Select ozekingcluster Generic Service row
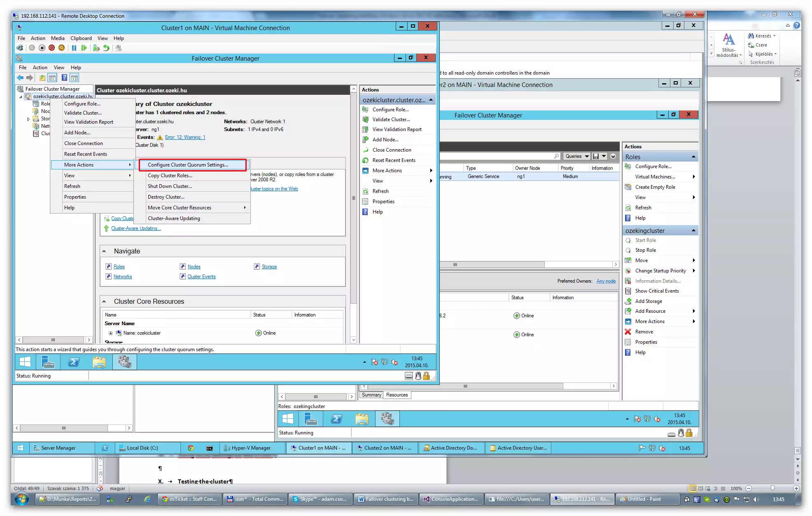 click(529, 176)
